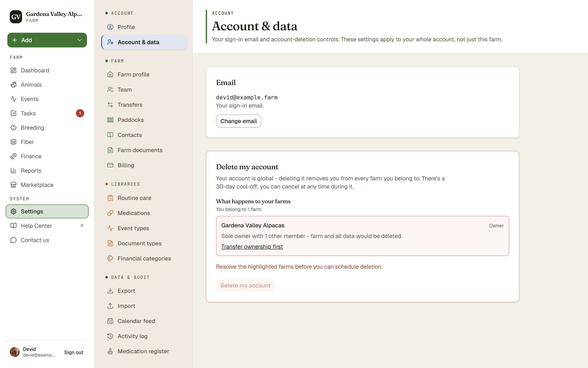Click the Settings gear icon

[13, 211]
